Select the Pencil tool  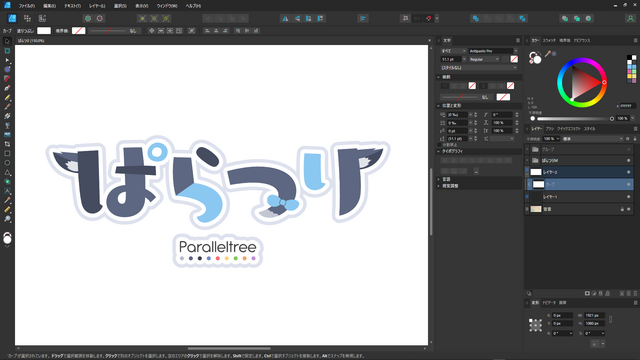coord(7,98)
